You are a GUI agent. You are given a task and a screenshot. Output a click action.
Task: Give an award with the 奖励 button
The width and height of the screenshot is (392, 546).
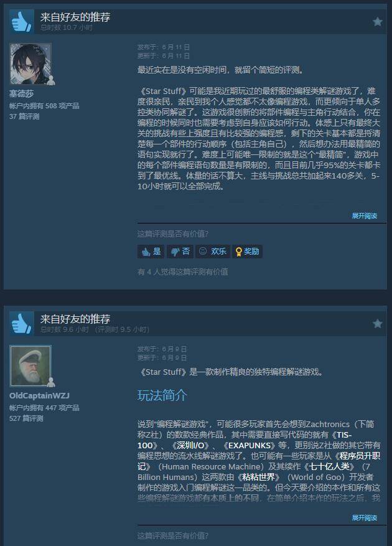click(x=248, y=251)
